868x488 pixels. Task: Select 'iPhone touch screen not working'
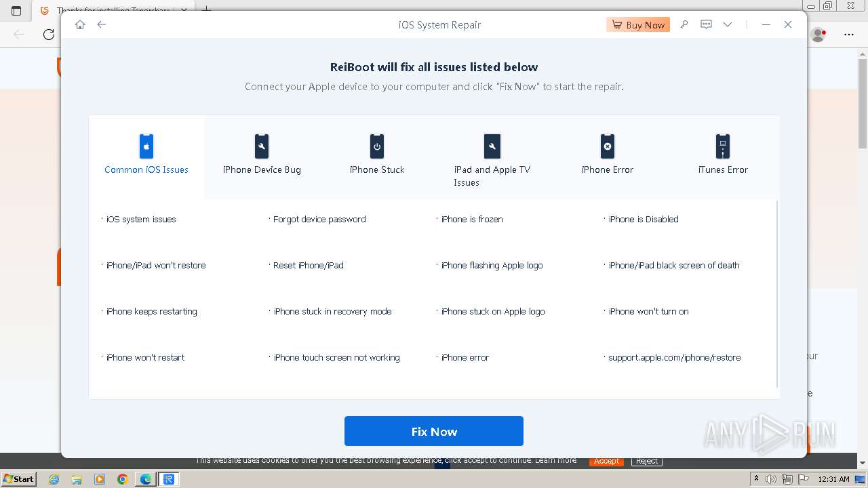[337, 357]
